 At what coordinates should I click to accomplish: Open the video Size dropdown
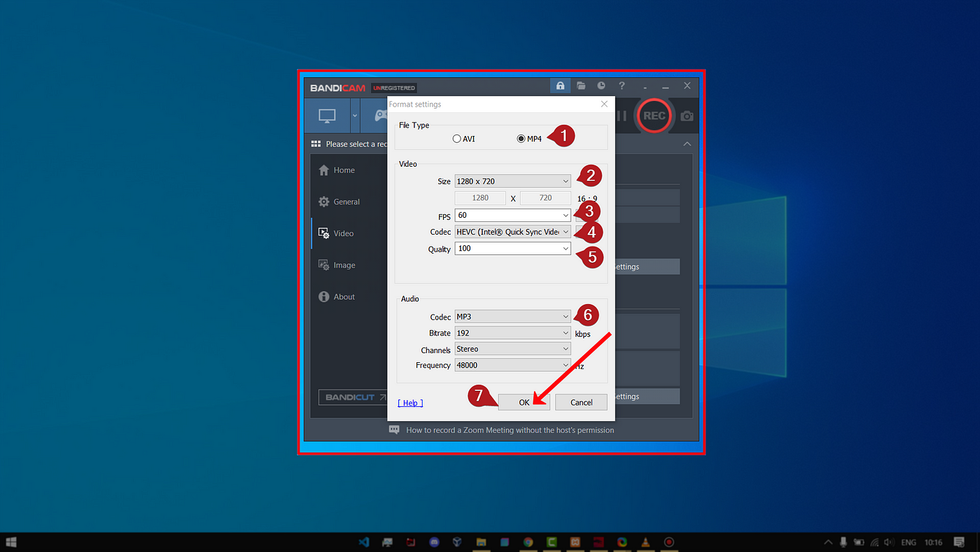click(513, 181)
